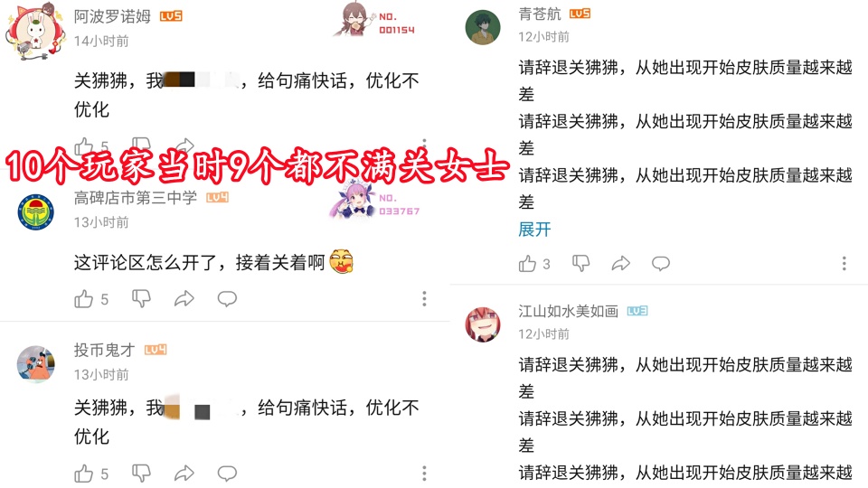Dislike the comment by 投币鬼才

(141, 473)
